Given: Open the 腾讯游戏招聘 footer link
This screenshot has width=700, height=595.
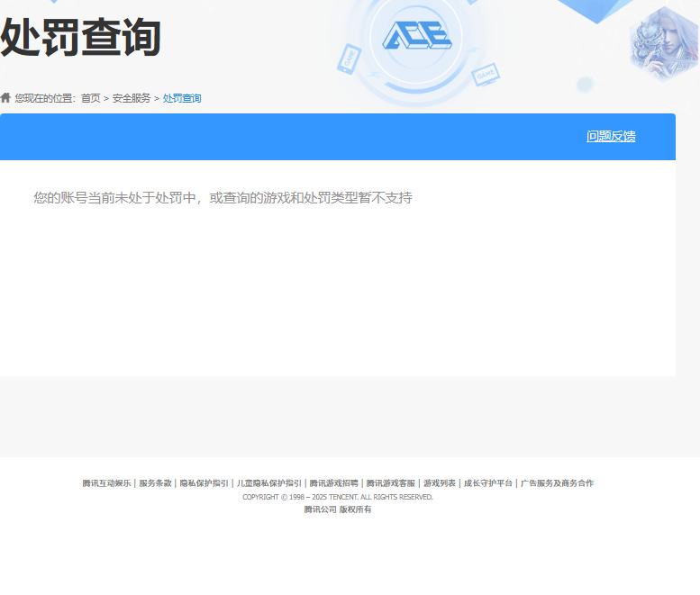Looking at the screenshot, I should coord(334,483).
